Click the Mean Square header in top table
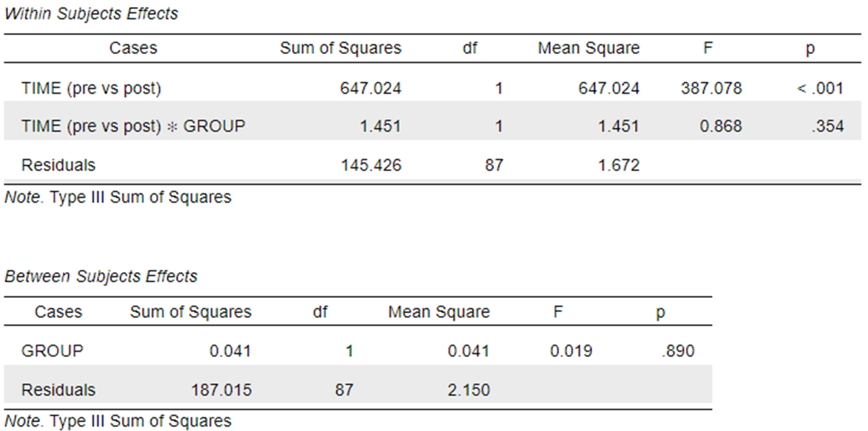The width and height of the screenshot is (868, 431). [589, 48]
